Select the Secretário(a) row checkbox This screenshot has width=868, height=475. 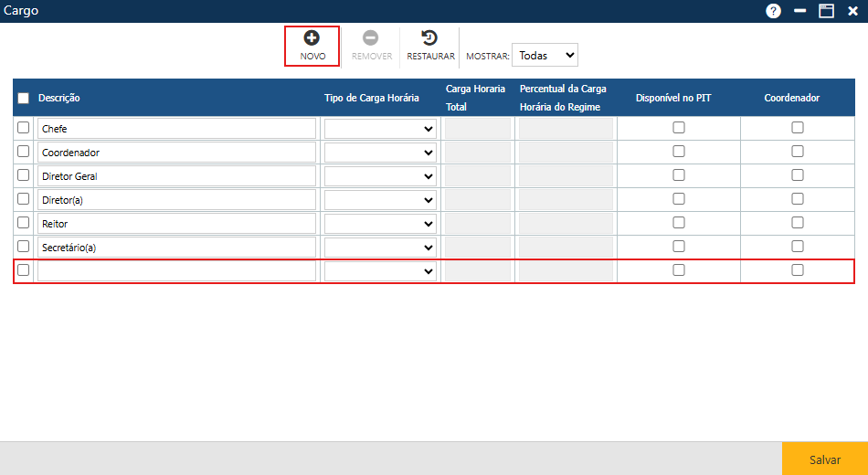(23, 247)
